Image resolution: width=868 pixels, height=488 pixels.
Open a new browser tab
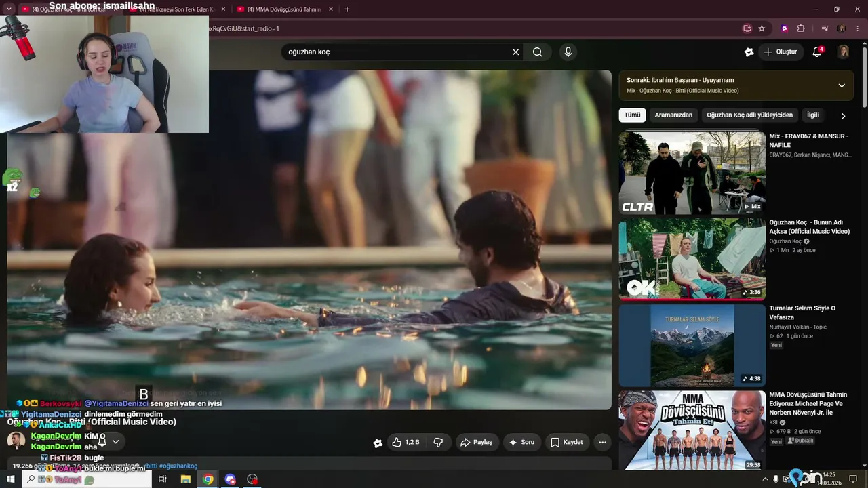coord(347,9)
